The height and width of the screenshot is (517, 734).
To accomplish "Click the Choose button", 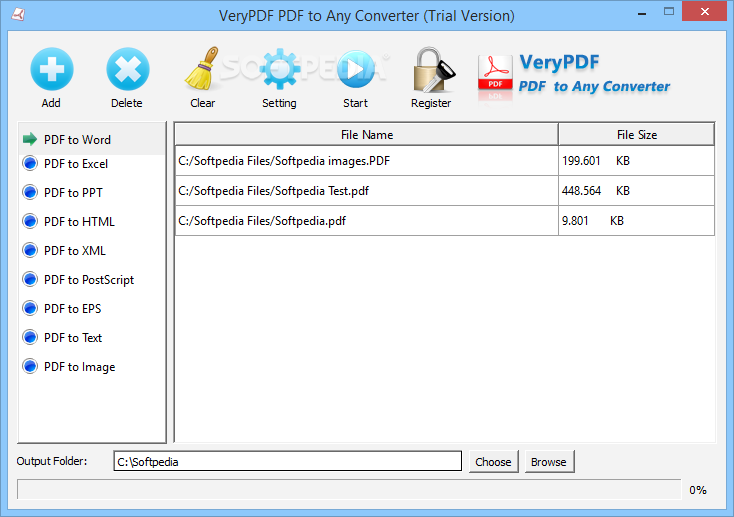I will pos(493,462).
